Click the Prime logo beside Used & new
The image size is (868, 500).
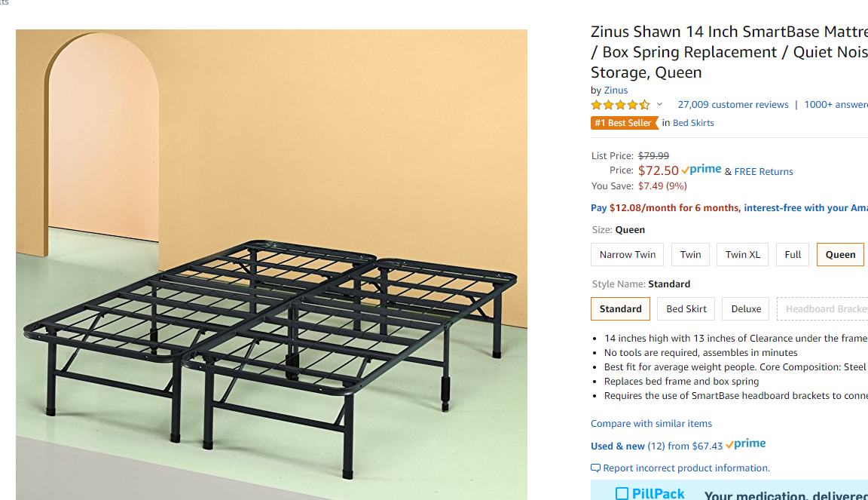click(746, 445)
